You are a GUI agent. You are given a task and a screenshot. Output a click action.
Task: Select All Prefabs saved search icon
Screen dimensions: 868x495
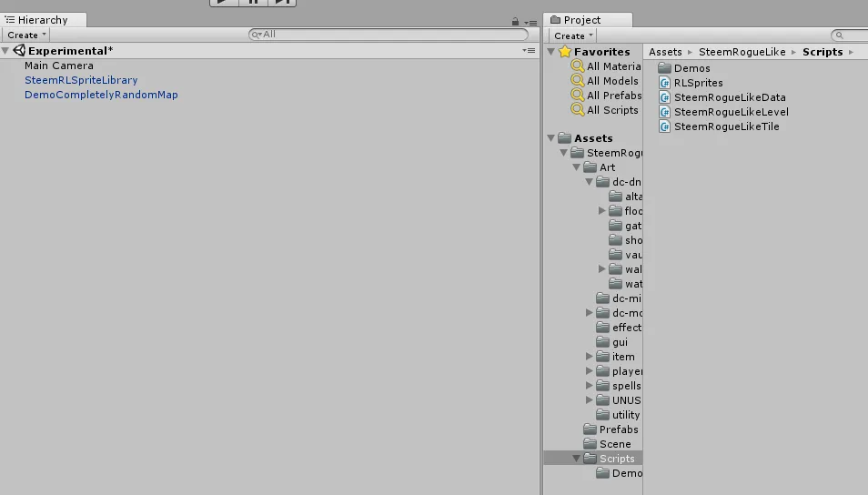578,96
